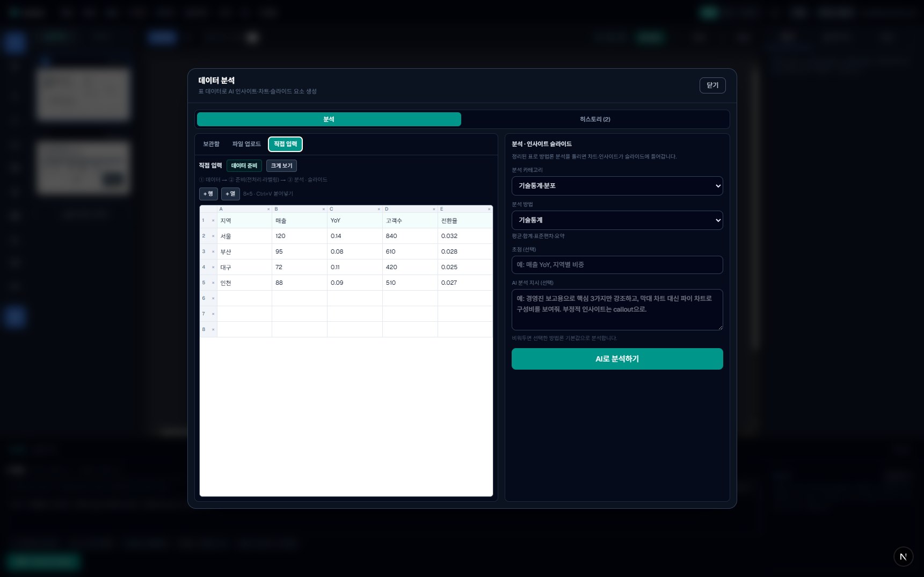Remove the 서울 row with its × icon
The height and width of the screenshot is (577, 924).
(x=213, y=236)
